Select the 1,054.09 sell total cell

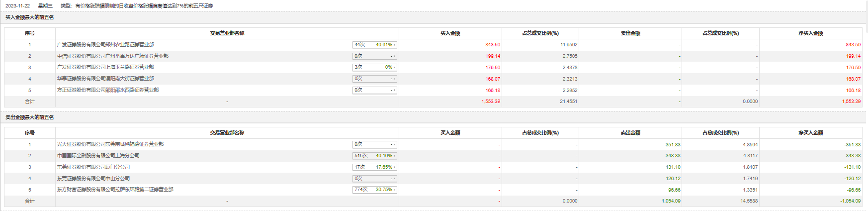coord(671,201)
